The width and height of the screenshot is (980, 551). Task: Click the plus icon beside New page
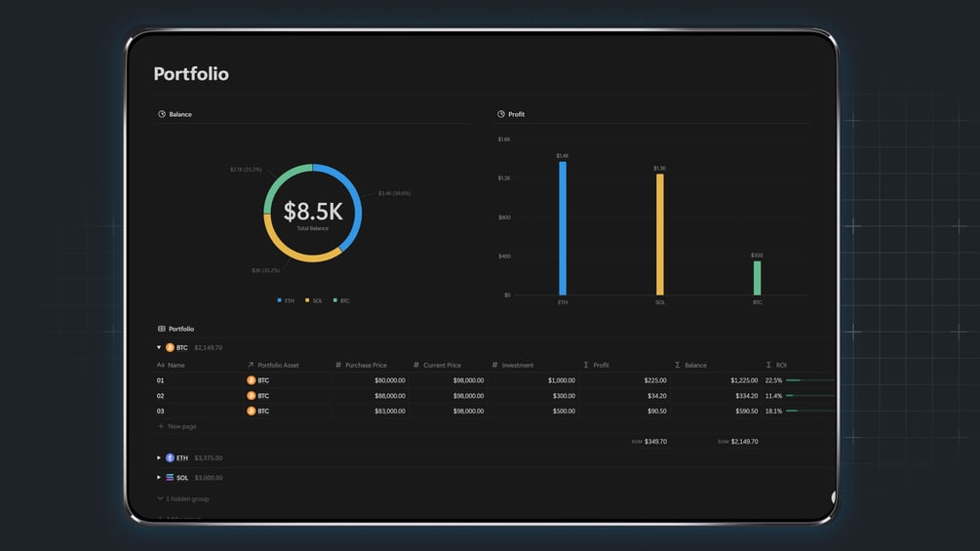[x=161, y=426]
